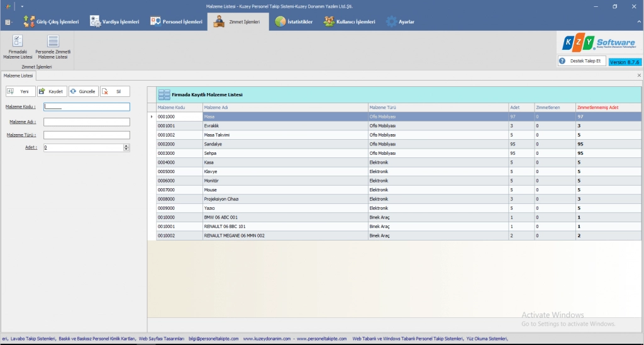
Task: Delete record using Sil button
Action: point(114,91)
